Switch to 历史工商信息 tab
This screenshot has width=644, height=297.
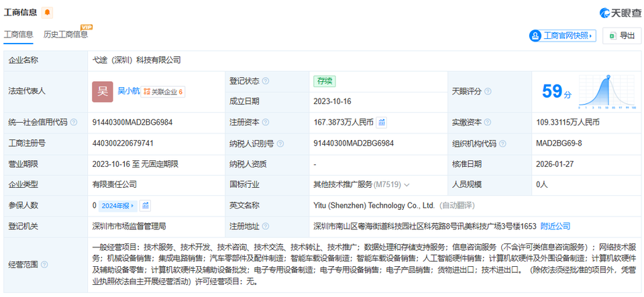66,34
